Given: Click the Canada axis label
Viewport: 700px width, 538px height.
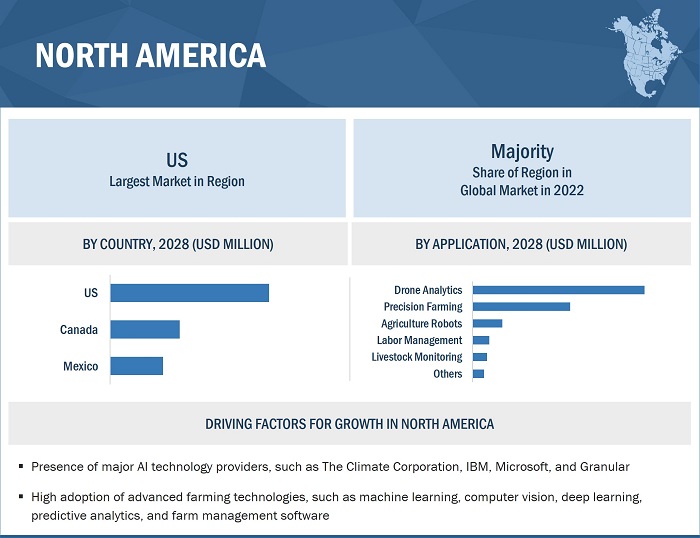Looking at the screenshot, I should click(79, 330).
